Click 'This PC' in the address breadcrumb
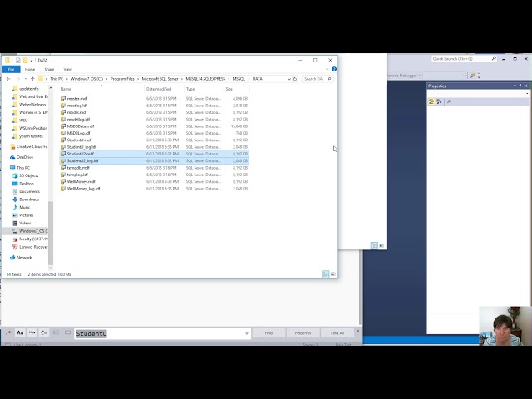 pyautogui.click(x=57, y=79)
